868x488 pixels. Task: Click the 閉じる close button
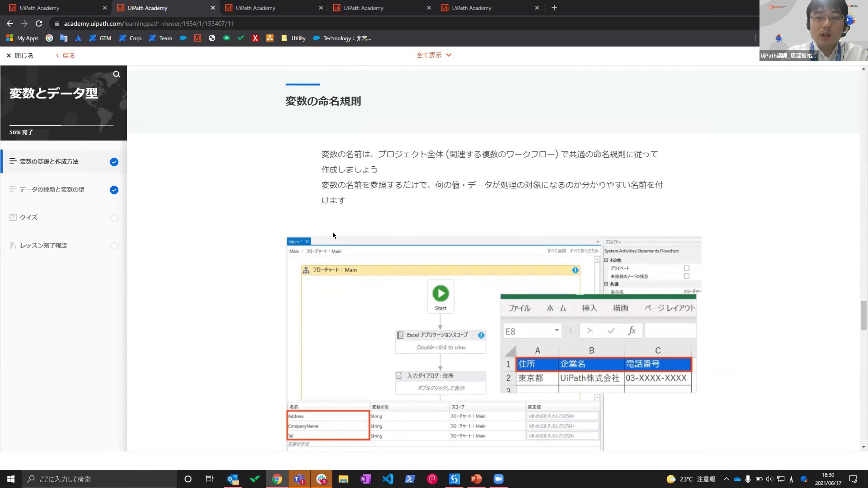20,56
